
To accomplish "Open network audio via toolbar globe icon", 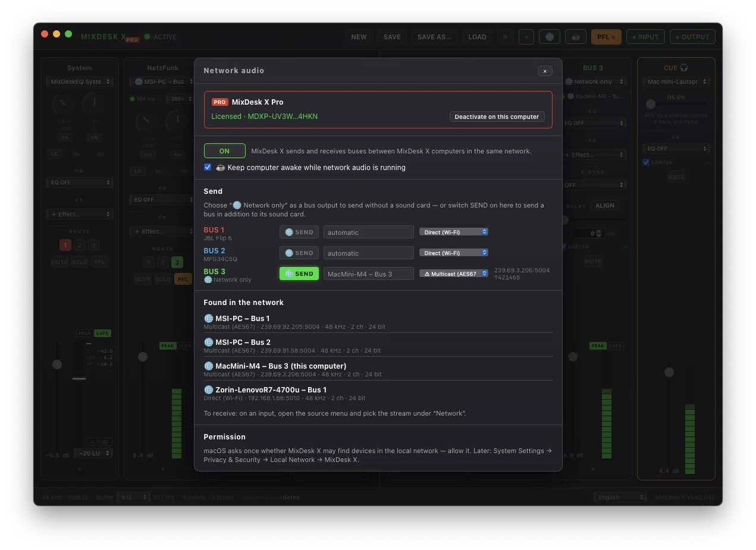I will tap(550, 37).
